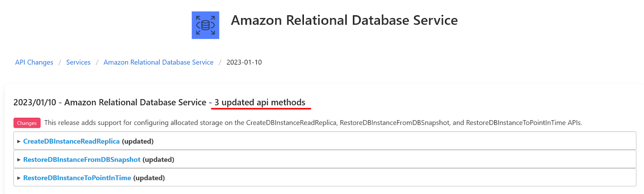The image size is (644, 194).
Task: Click '(updated)' label beside RestoreDBInstanceToPointInTime
Action: coord(149,177)
